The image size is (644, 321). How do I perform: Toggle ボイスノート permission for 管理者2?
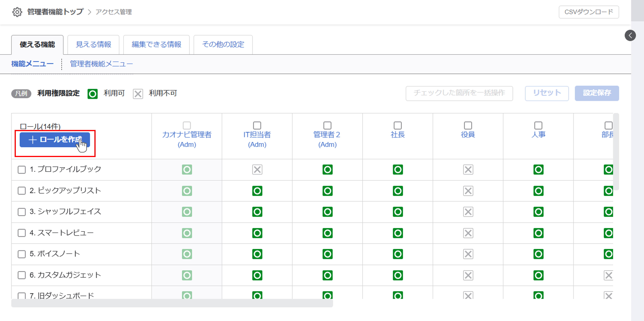pos(328,254)
